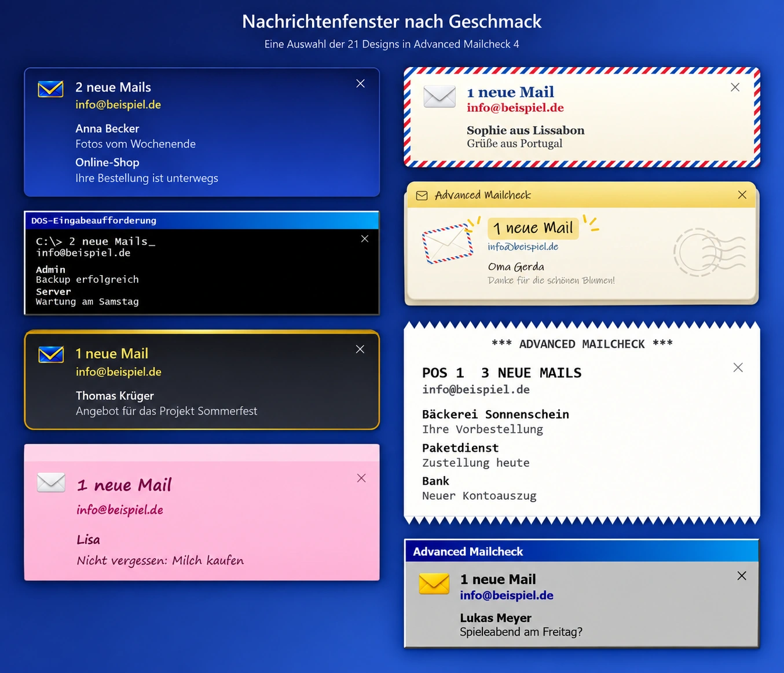784x673 pixels.
Task: Click the airmail envelope illustration in the Oma Gerda notification
Action: pos(448,244)
